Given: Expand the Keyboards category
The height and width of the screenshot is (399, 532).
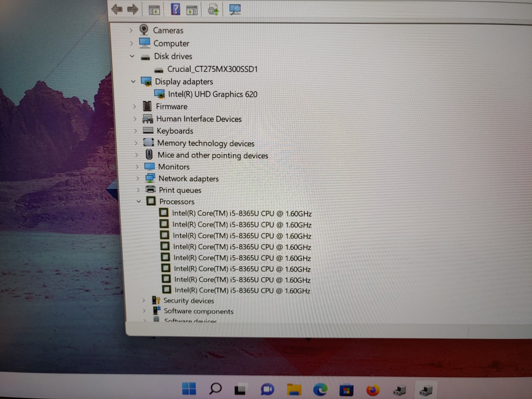Looking at the screenshot, I should pos(136,131).
